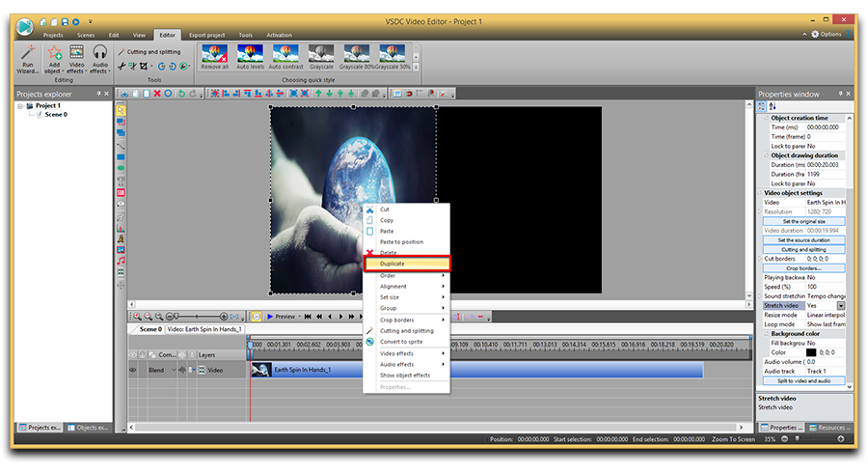Open the Blend mode dropdown
Image resolution: width=868 pixels, height=474 pixels.
click(174, 370)
